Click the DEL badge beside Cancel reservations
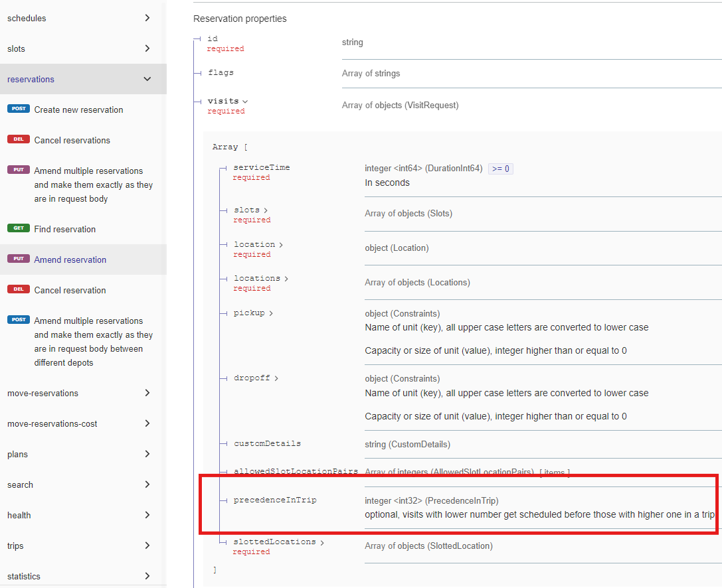This screenshot has height=588, width=722. coord(19,139)
